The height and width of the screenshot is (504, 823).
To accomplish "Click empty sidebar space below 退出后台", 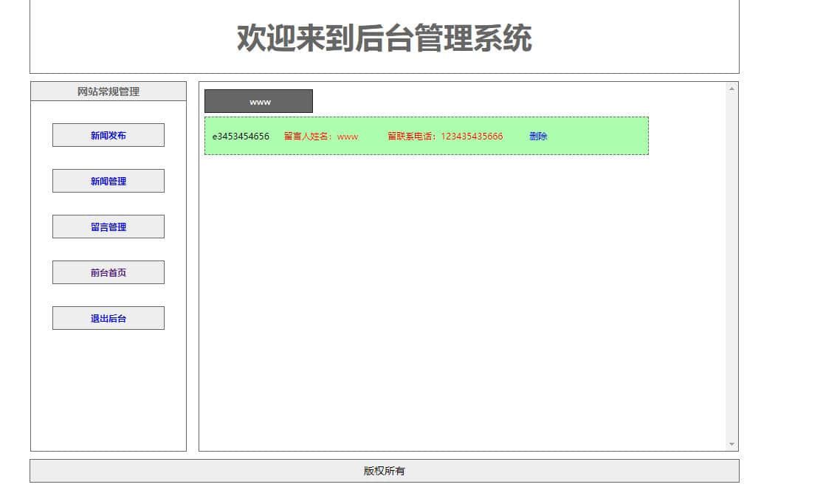I will point(109,391).
